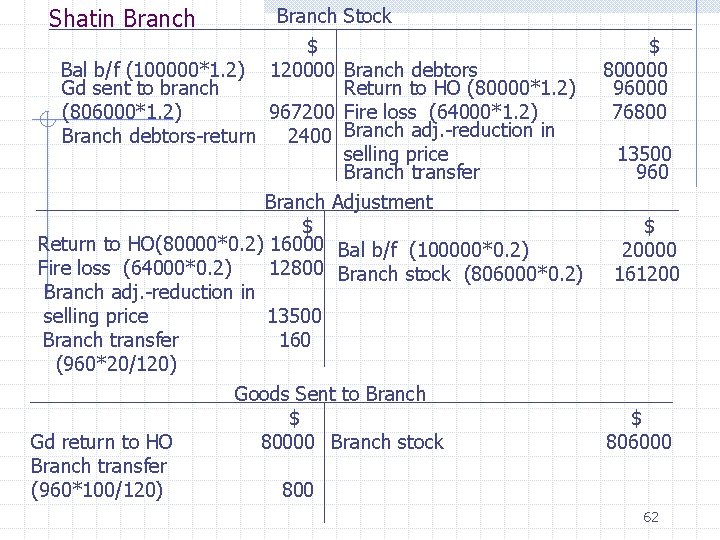Viewport: 720px width, 540px height.
Task: Click the 'Gd return to HO' entry
Action: point(101,442)
